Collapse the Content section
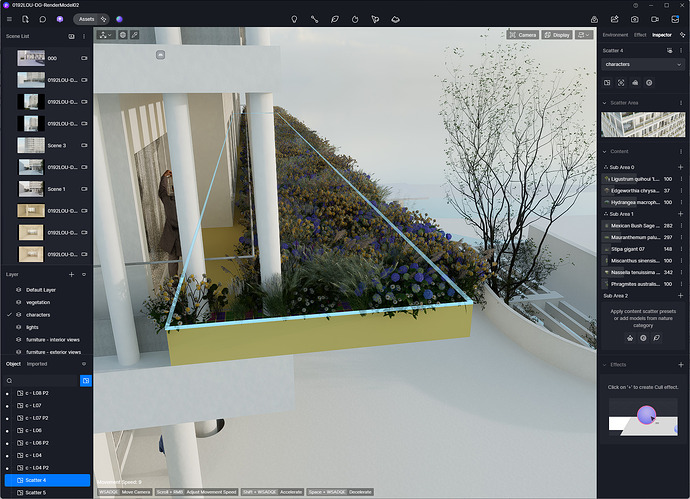Screen dimensions: 690x499 click(604, 152)
